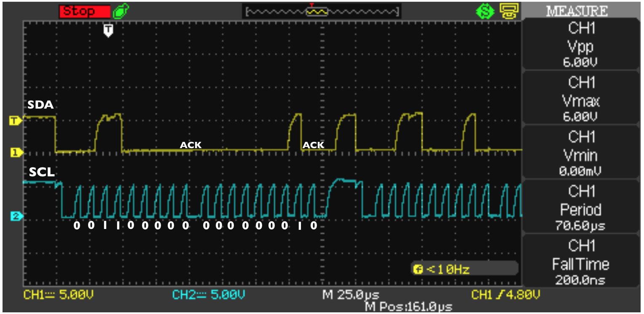The height and width of the screenshot is (314, 644).
Task: Click the white T trigger position marker
Action: pyautogui.click(x=108, y=31)
